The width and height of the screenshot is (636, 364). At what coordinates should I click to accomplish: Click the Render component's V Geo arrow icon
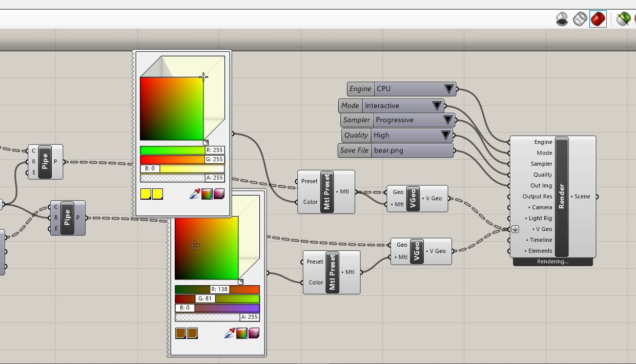click(515, 229)
